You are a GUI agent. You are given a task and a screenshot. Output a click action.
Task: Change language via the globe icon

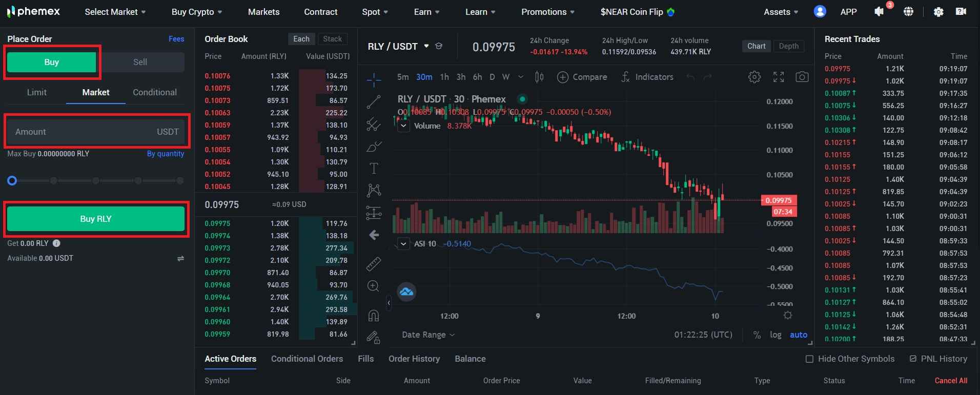908,11
